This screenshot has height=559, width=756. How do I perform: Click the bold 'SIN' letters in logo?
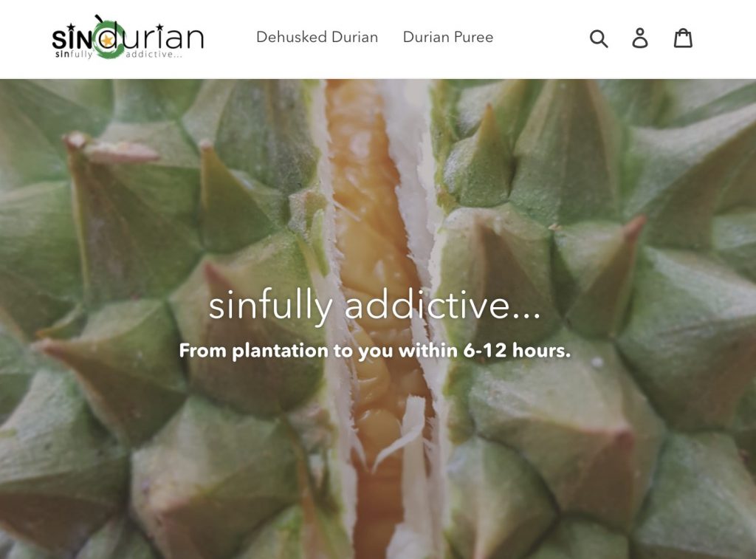click(x=72, y=36)
